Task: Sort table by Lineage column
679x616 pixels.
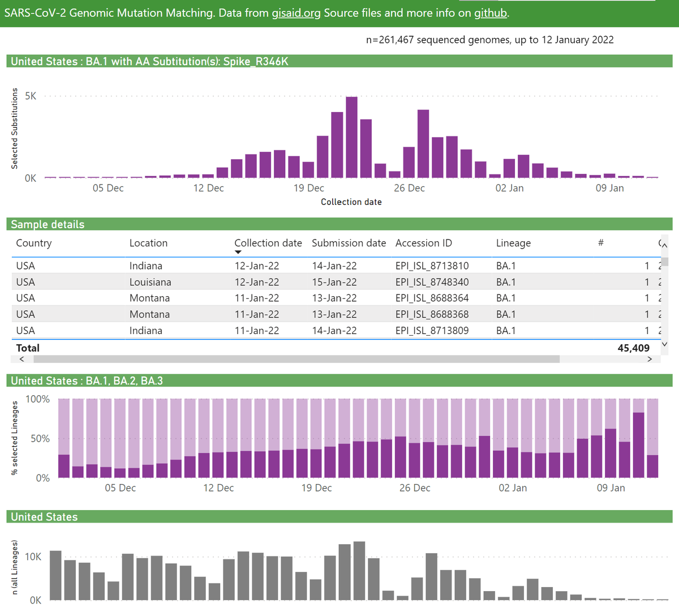Action: pos(513,243)
